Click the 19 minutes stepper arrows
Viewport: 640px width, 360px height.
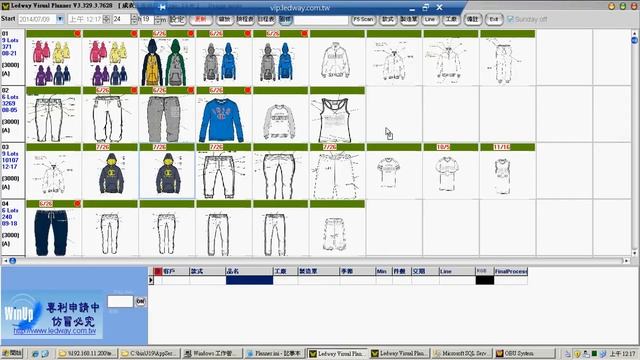[158, 19]
